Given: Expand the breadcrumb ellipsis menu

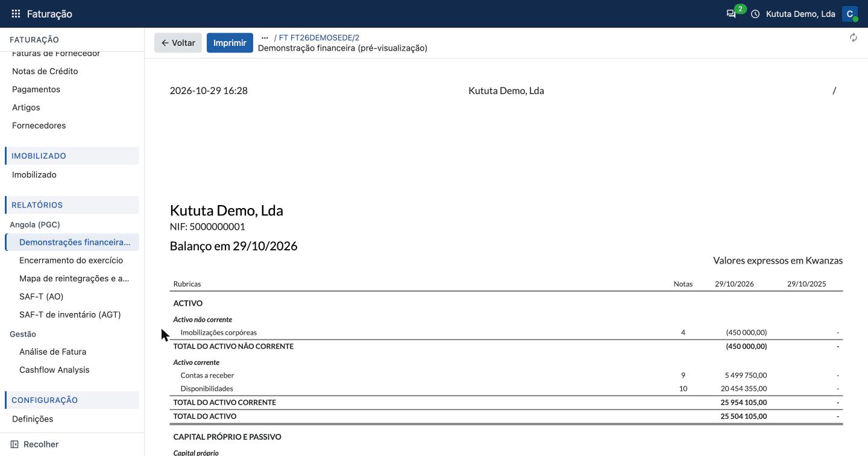Looking at the screenshot, I should 265,37.
